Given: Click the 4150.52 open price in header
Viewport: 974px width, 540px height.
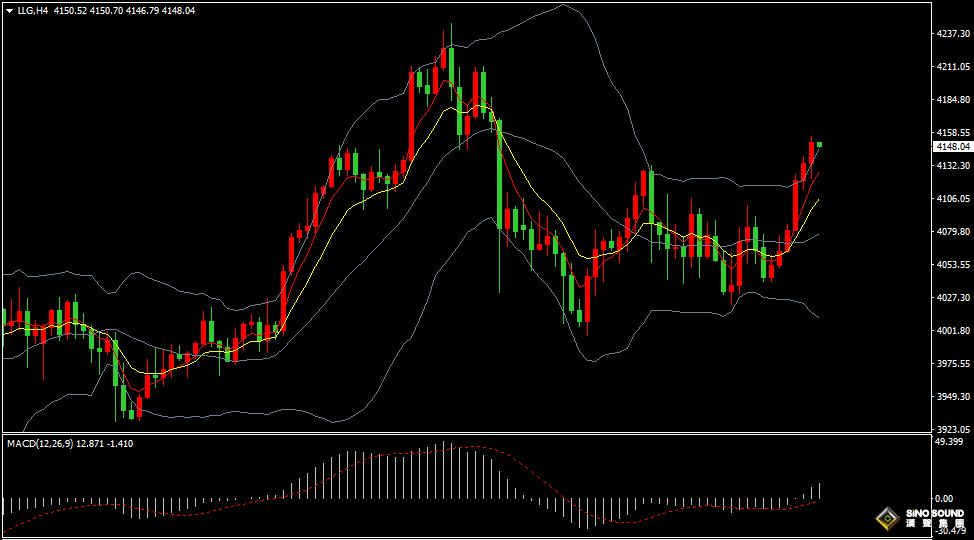Looking at the screenshot, I should (72, 10).
